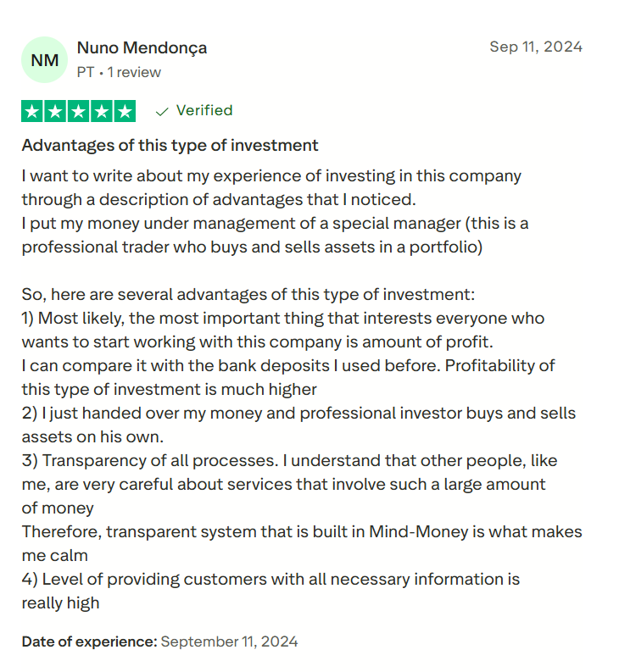Click the 'Verified' label text
Screen dimensions: 619x672
(204, 110)
